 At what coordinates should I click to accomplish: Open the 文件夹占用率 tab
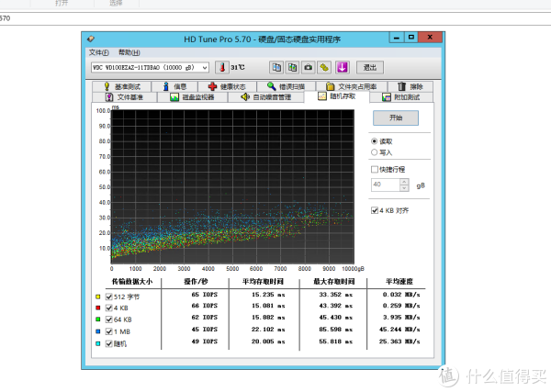pos(352,86)
